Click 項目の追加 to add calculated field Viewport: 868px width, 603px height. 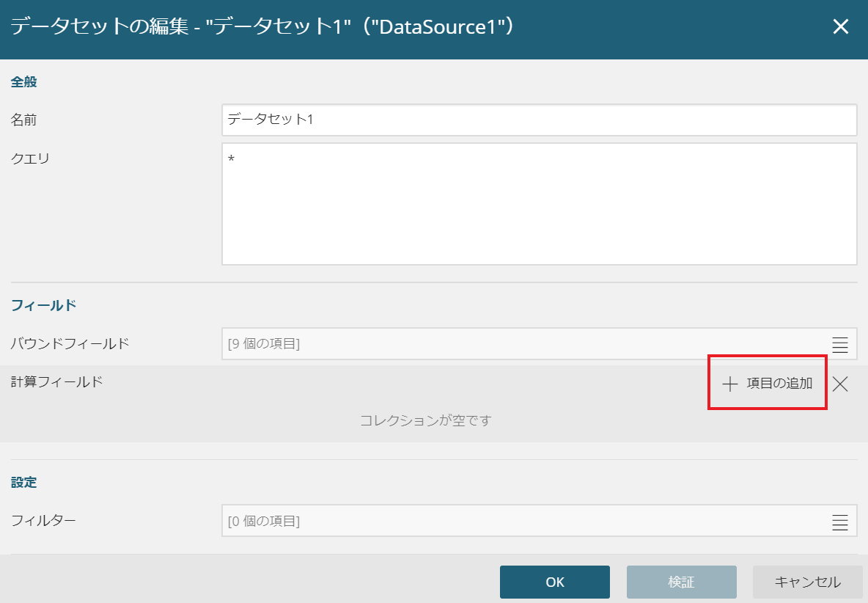(x=768, y=383)
